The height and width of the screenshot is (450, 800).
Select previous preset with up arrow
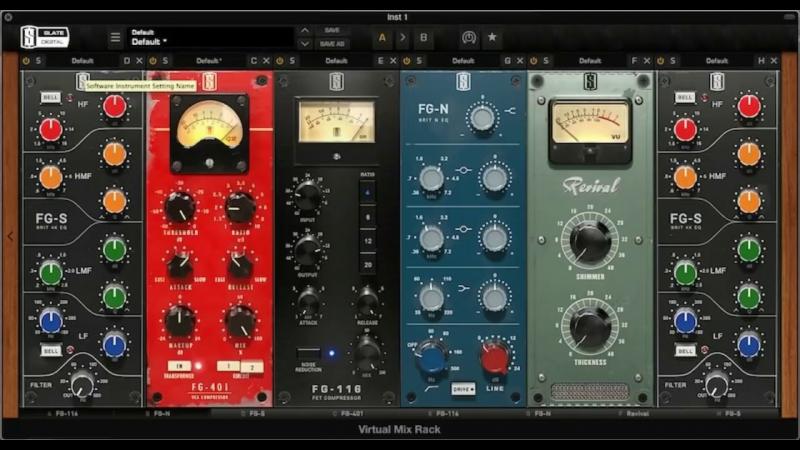click(x=305, y=31)
